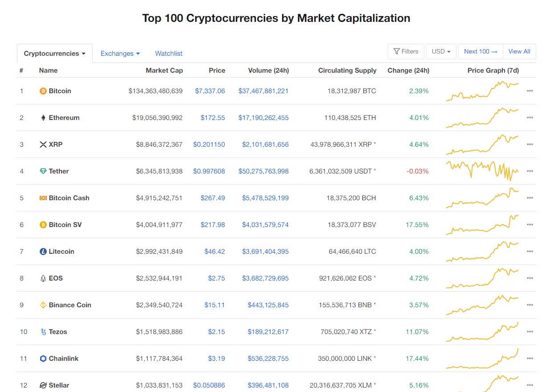Screen dimensions: 546x392
Task: Open the Filters button
Action: point(406,51)
